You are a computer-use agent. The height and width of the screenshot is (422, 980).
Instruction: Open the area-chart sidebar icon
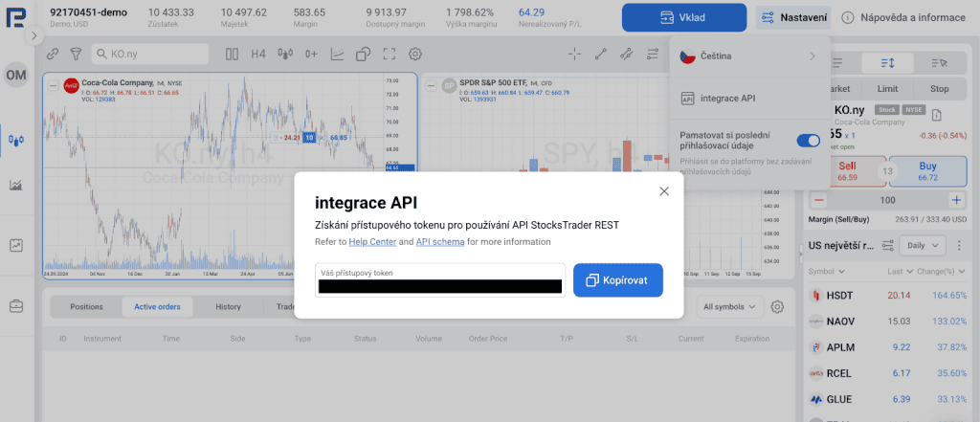coord(16,185)
